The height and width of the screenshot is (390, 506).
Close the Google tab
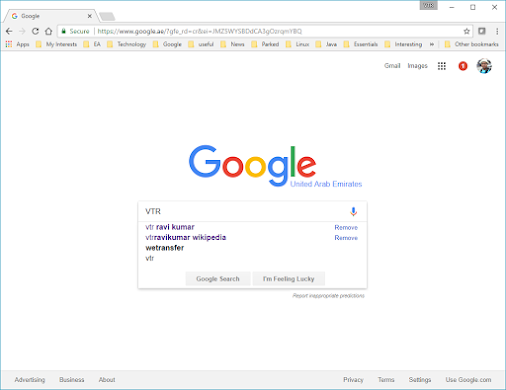[90, 16]
